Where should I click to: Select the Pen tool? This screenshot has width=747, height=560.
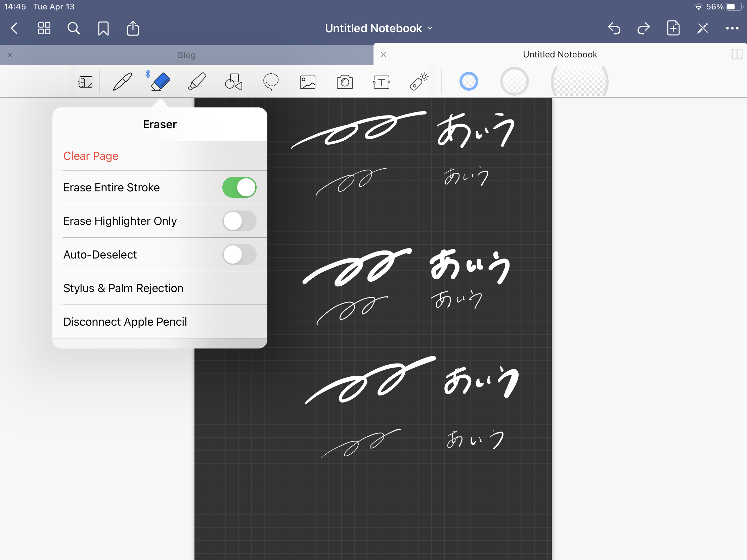click(x=122, y=82)
